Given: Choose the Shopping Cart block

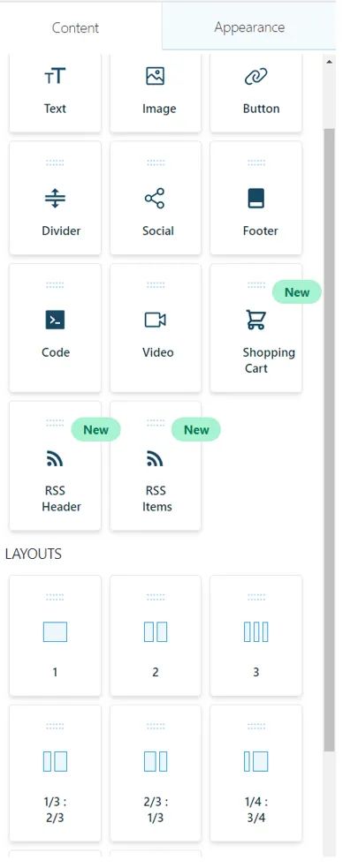Looking at the screenshot, I should coord(256,328).
